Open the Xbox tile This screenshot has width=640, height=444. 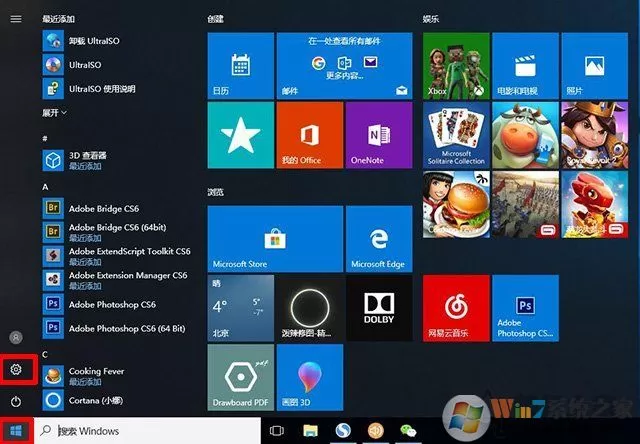456,66
